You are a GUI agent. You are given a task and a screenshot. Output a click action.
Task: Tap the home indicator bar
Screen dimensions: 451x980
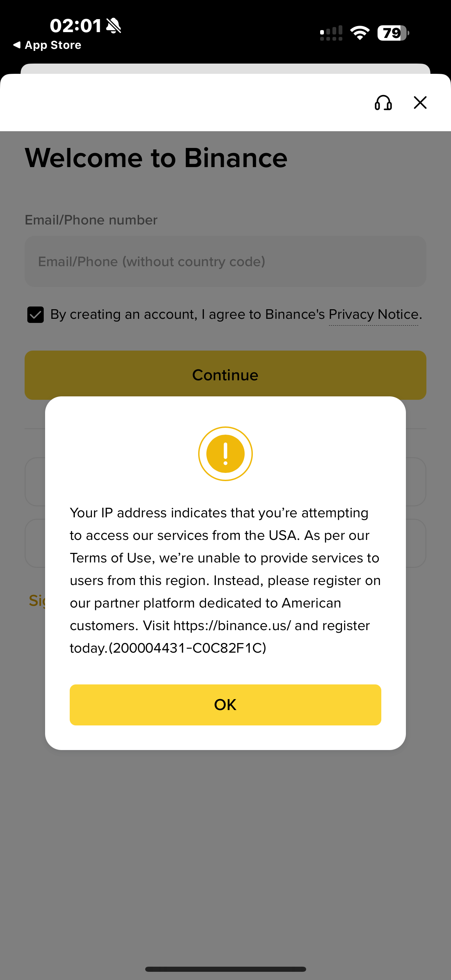[x=225, y=969]
